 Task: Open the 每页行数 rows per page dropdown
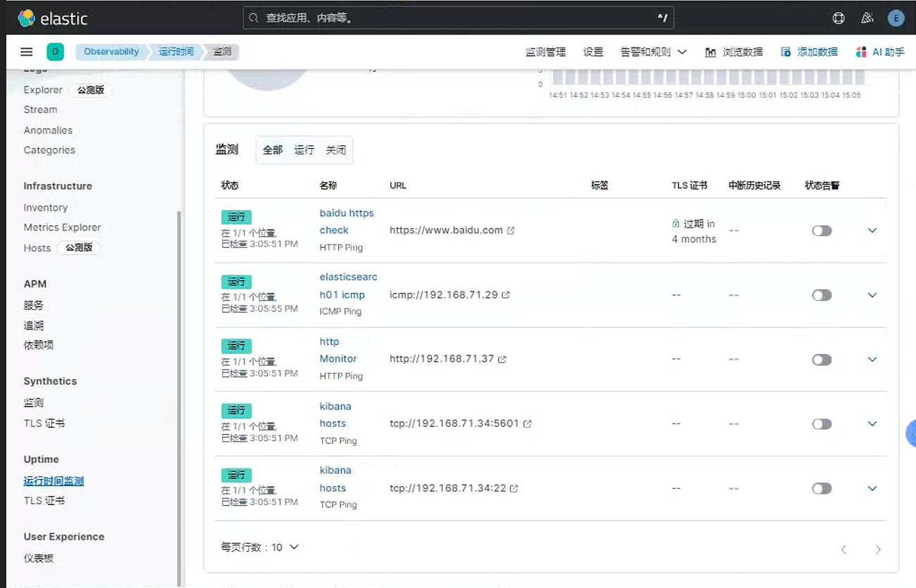[260, 547]
